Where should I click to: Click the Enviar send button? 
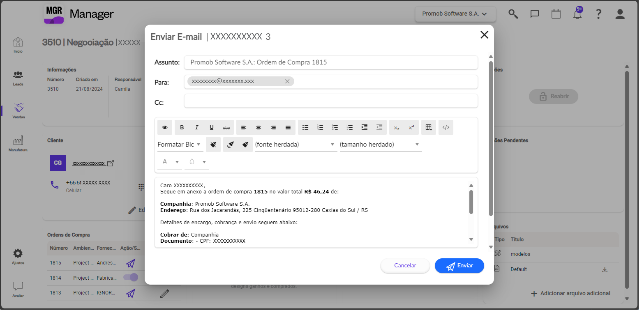[459, 266]
